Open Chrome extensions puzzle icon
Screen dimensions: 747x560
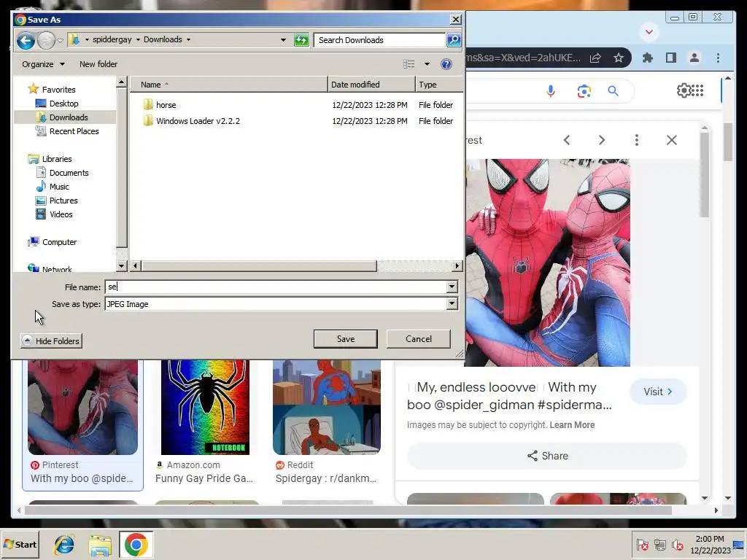648,58
